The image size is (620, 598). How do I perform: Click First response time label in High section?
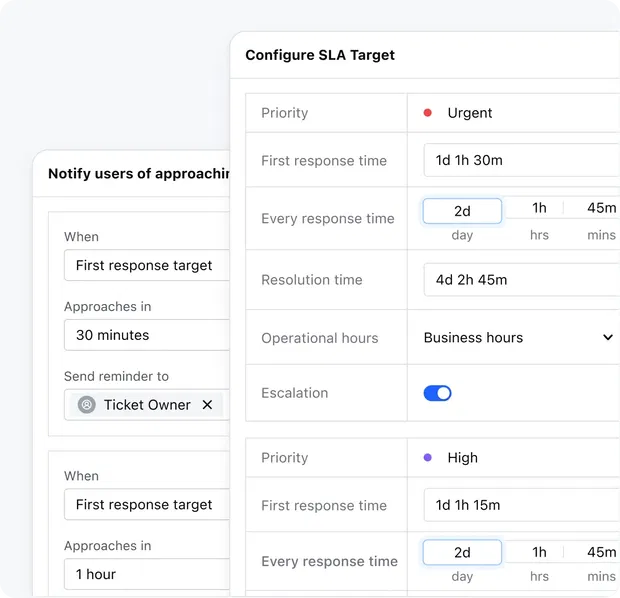coord(324,505)
